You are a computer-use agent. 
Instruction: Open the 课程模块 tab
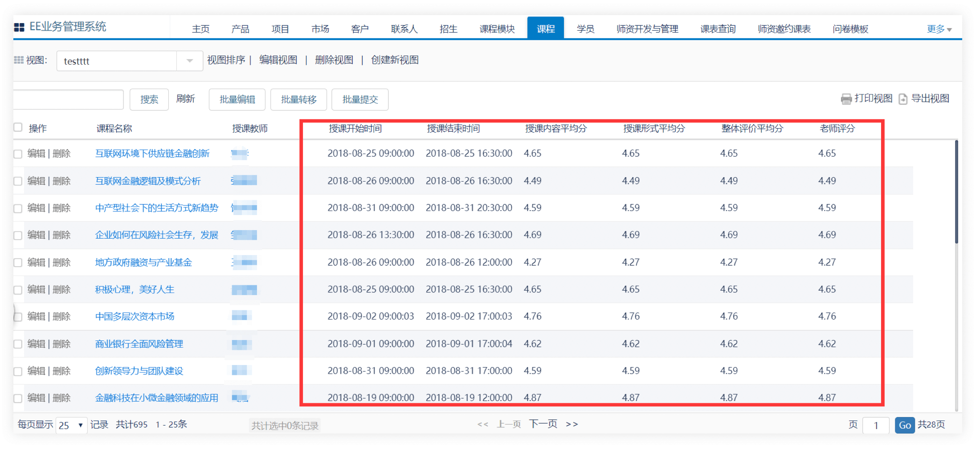pos(497,29)
